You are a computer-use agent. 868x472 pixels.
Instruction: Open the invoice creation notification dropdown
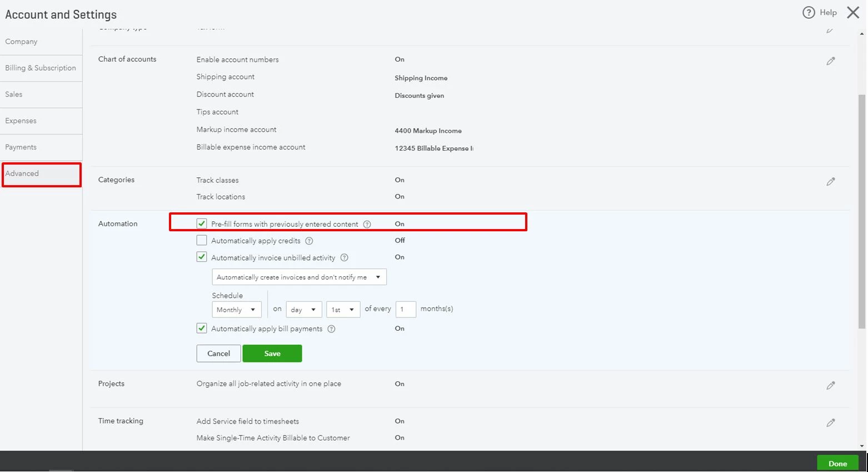coord(299,277)
